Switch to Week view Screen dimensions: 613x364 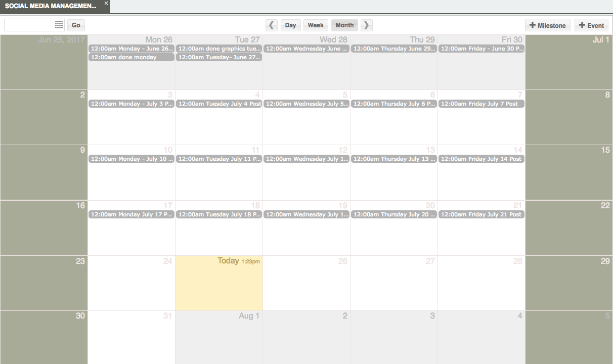point(316,25)
